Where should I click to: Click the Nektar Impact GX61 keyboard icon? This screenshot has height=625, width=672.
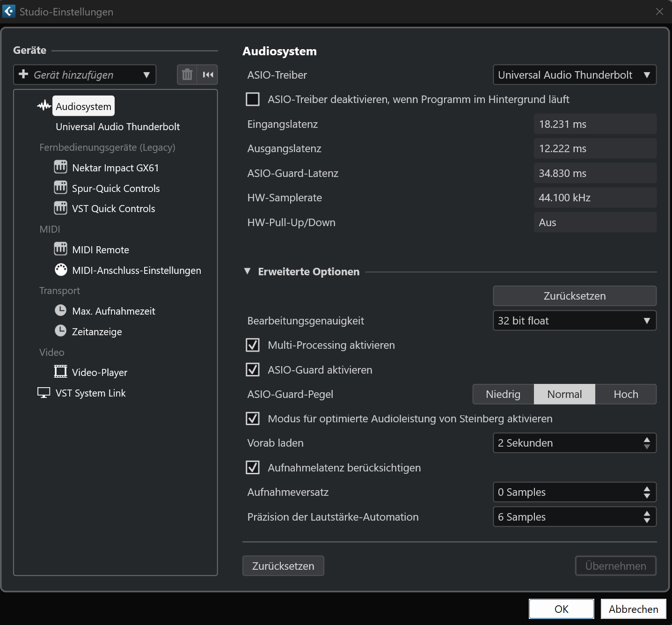[x=60, y=167]
